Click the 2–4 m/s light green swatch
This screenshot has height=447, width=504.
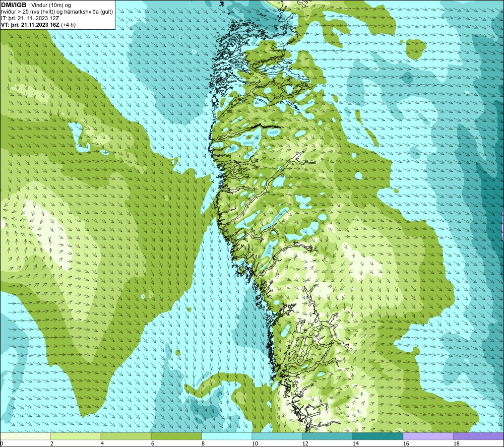(76, 436)
